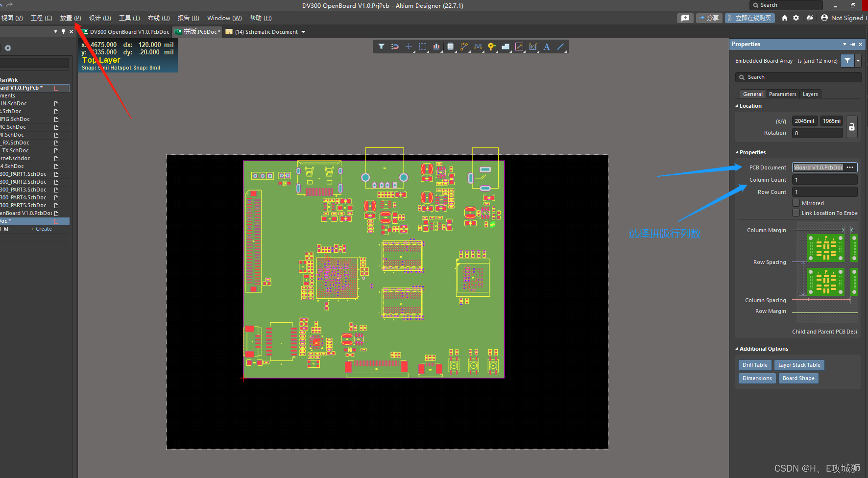Click the 分享 share button
The image size is (868, 478).
coord(709,18)
